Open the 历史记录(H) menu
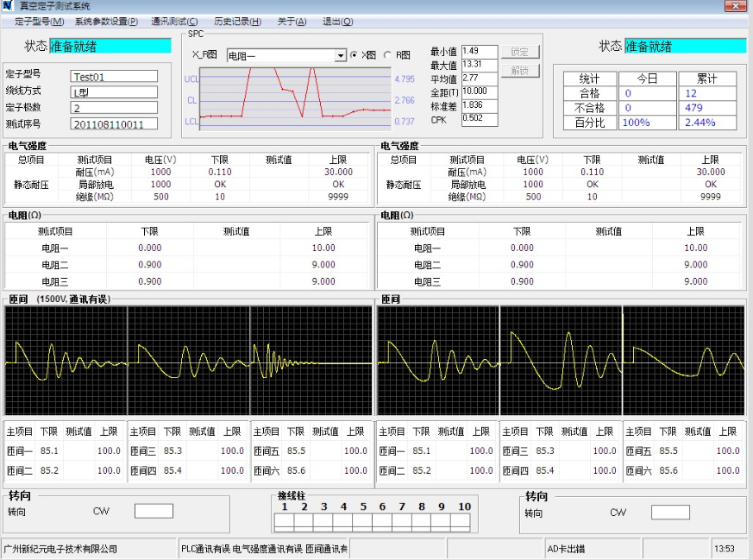Viewport: 753px width, 560px height. tap(237, 22)
